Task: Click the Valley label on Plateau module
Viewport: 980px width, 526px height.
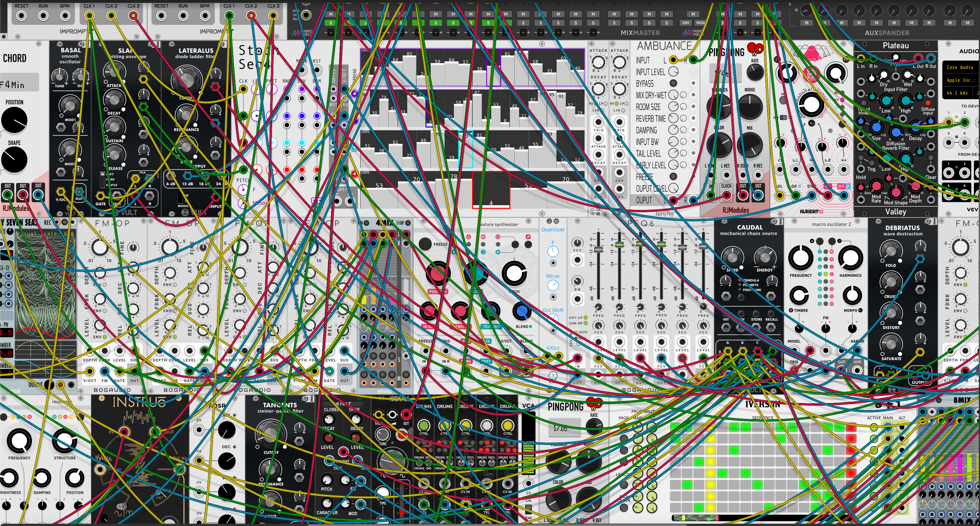Action: click(x=895, y=212)
